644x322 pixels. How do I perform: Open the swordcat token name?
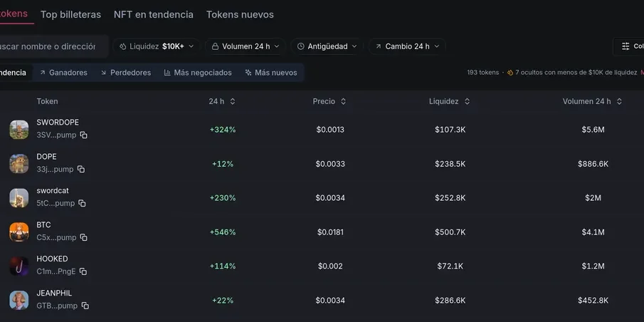53,191
